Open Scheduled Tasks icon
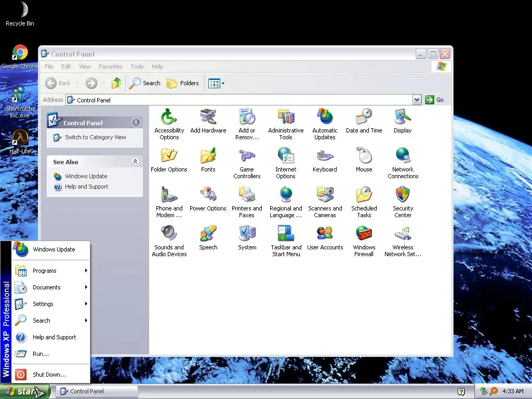532x399 pixels. point(364,203)
